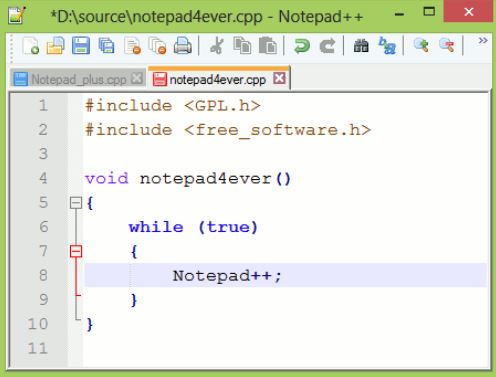Click the Close All toolbar icon

[x=157, y=46]
